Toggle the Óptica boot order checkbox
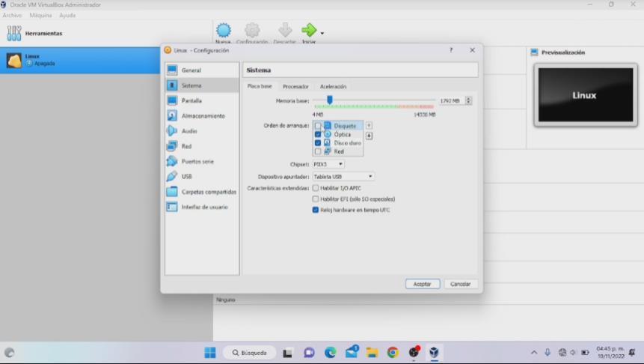 [317, 135]
